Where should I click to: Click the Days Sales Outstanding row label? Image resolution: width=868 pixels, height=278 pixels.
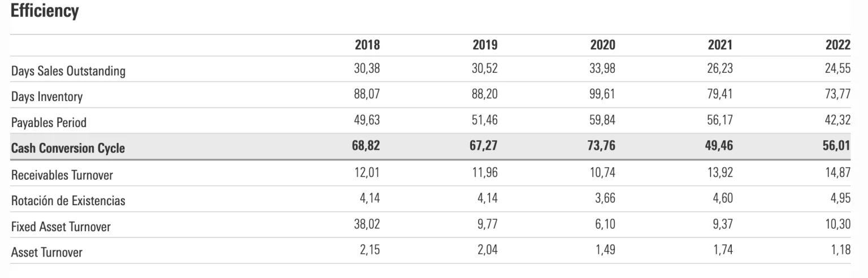click(68, 71)
